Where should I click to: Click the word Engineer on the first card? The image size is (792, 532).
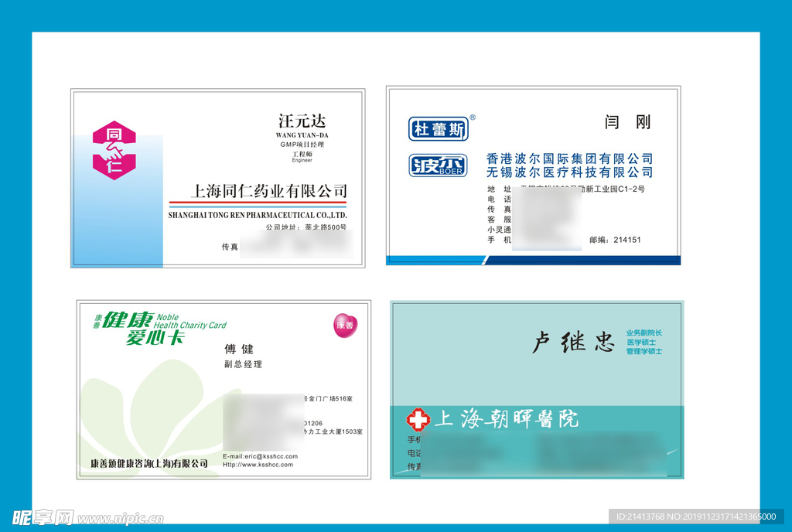tap(302, 161)
